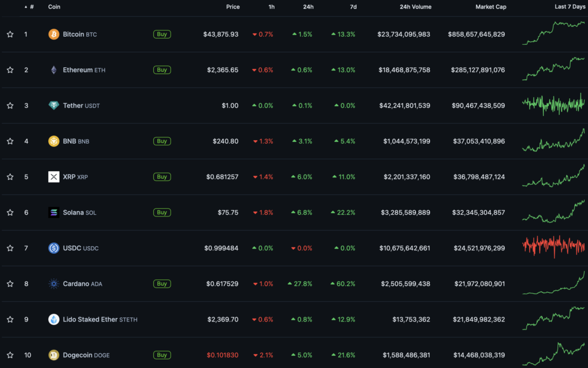Click the Cardano logo icon

53,284
